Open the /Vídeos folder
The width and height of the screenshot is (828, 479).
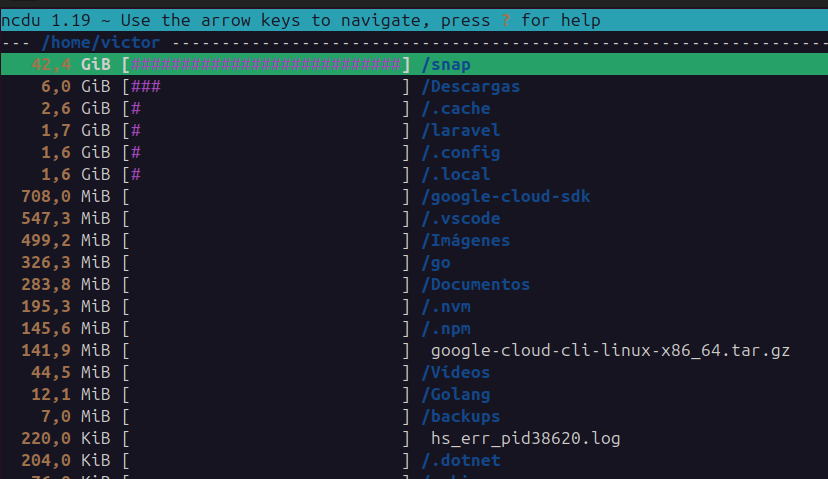pos(455,373)
